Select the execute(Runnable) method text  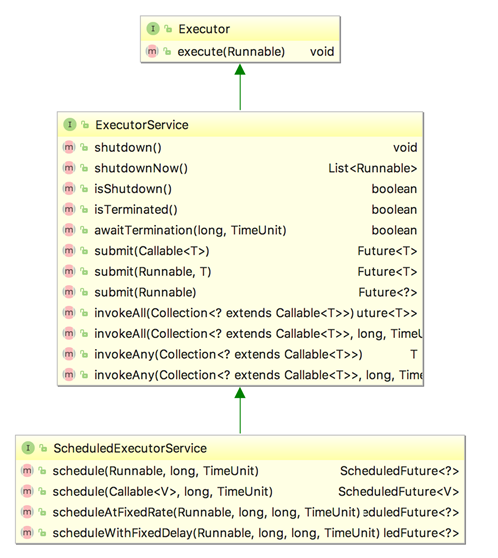(x=231, y=52)
